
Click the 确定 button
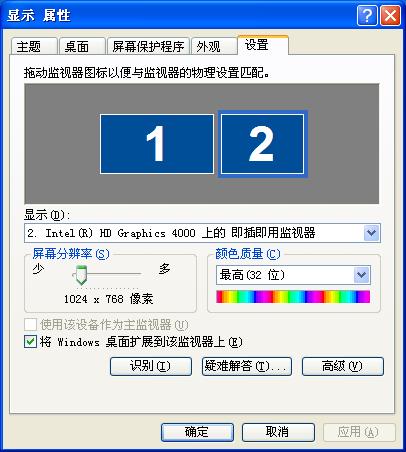197,432
